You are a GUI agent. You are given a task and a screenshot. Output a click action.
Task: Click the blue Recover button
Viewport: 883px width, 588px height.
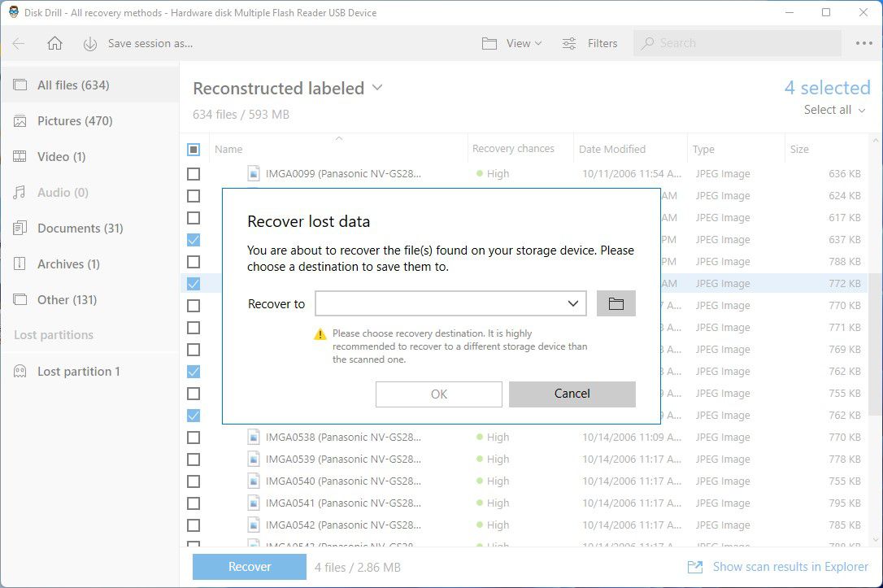[x=250, y=567]
